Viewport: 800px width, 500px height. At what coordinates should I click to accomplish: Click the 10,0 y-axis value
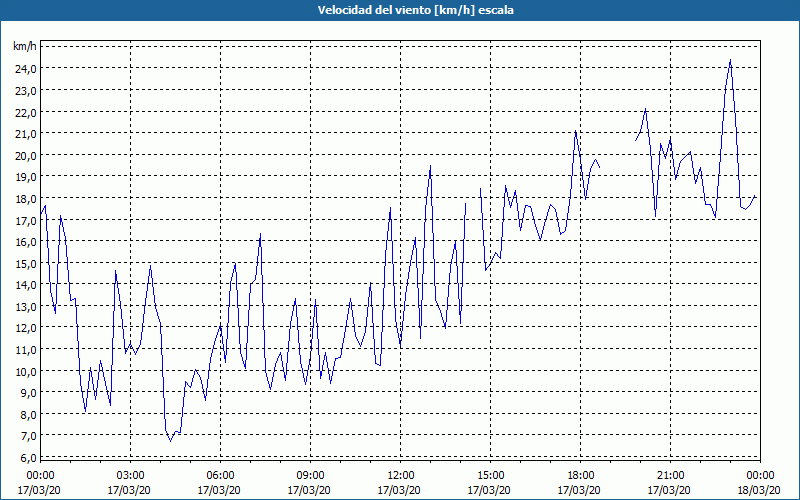pyautogui.click(x=25, y=371)
